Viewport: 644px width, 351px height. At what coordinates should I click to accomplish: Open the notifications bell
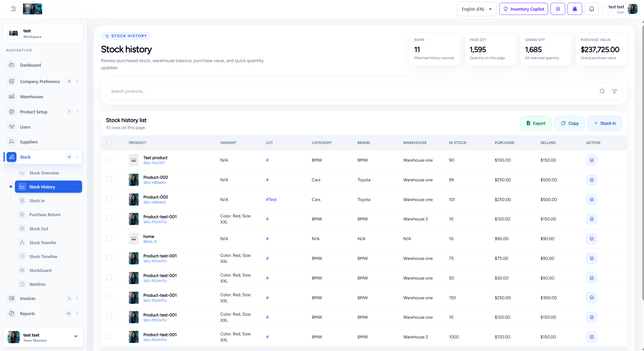pos(591,9)
